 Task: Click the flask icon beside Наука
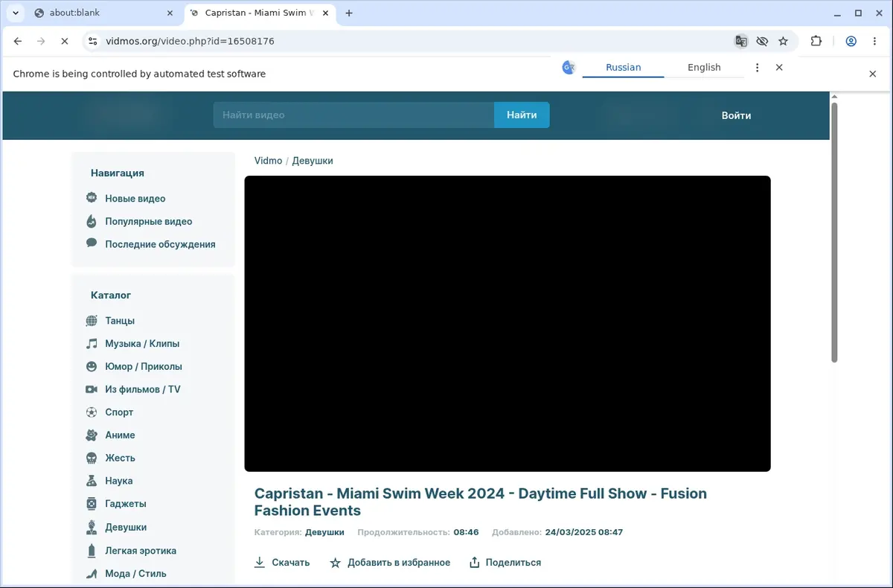pos(92,481)
